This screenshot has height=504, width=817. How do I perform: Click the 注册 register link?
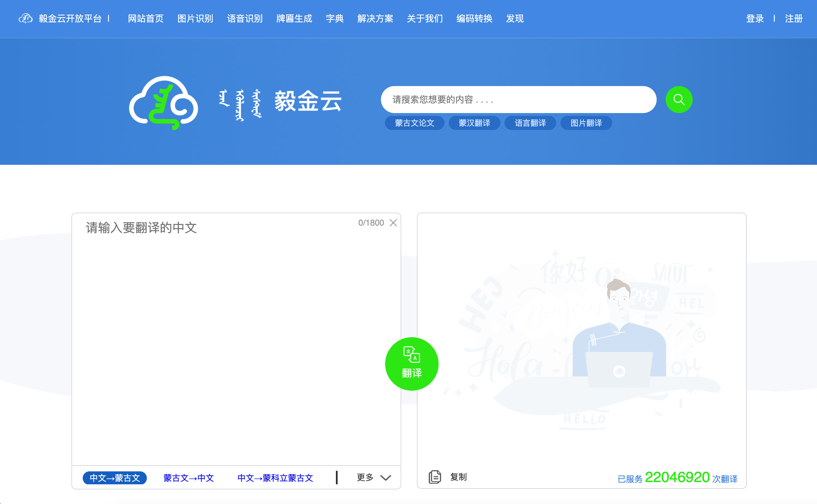click(793, 18)
